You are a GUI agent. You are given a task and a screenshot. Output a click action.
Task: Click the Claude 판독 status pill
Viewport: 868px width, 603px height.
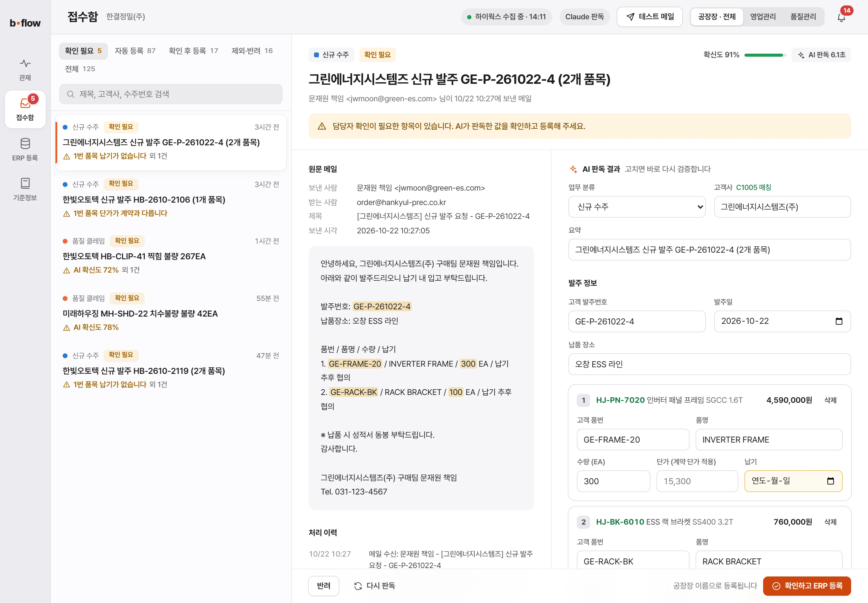click(x=584, y=17)
